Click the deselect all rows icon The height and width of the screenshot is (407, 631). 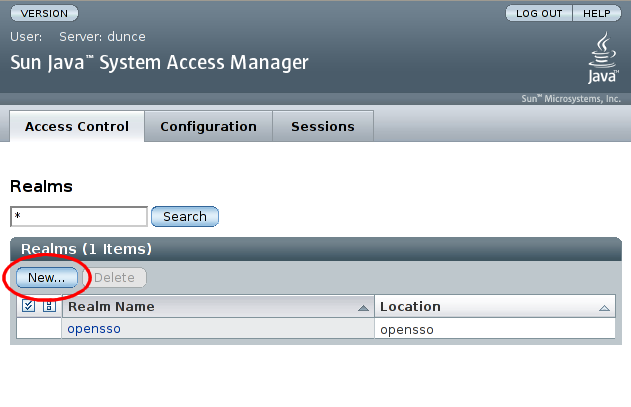pos(49,306)
